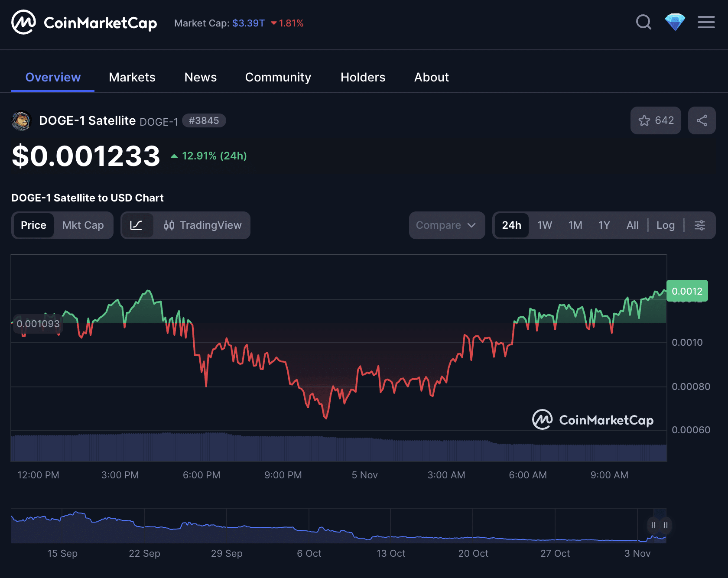Image resolution: width=728 pixels, height=578 pixels.
Task: Open the News section
Action: coord(200,77)
